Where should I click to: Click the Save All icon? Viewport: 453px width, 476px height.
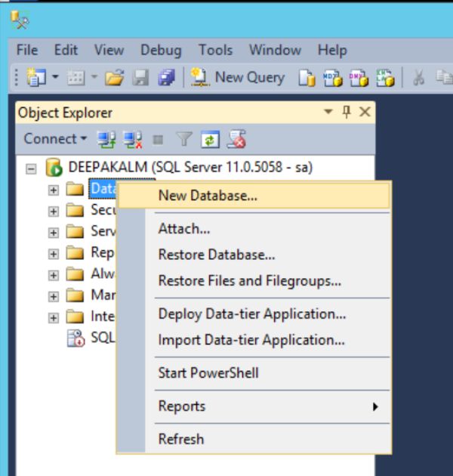[167, 78]
